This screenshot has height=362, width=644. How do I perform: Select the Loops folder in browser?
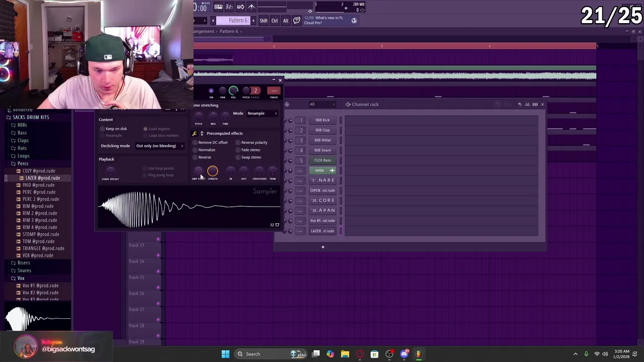point(23,156)
